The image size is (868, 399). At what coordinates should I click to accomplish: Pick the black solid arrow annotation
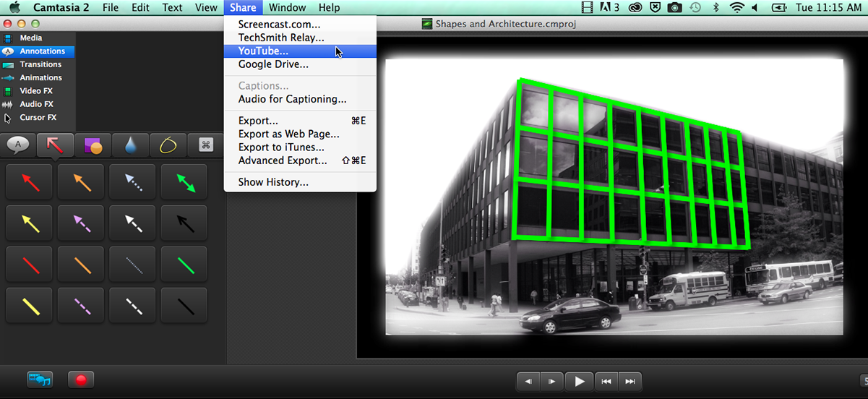pos(186,223)
